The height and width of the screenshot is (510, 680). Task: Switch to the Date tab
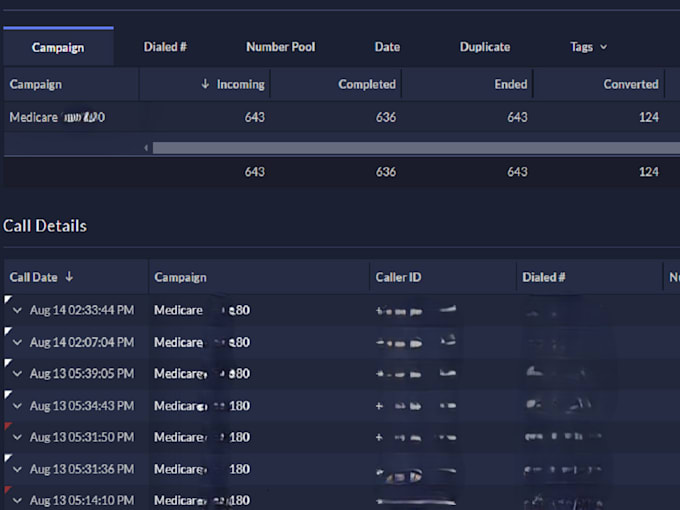tap(387, 47)
